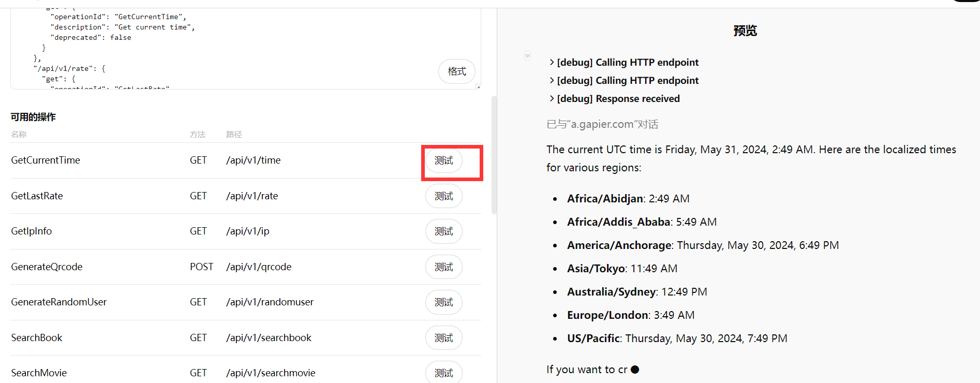Viewport: 980px width, 383px height.
Task: Click the Europe/London time entry
Action: [631, 315]
